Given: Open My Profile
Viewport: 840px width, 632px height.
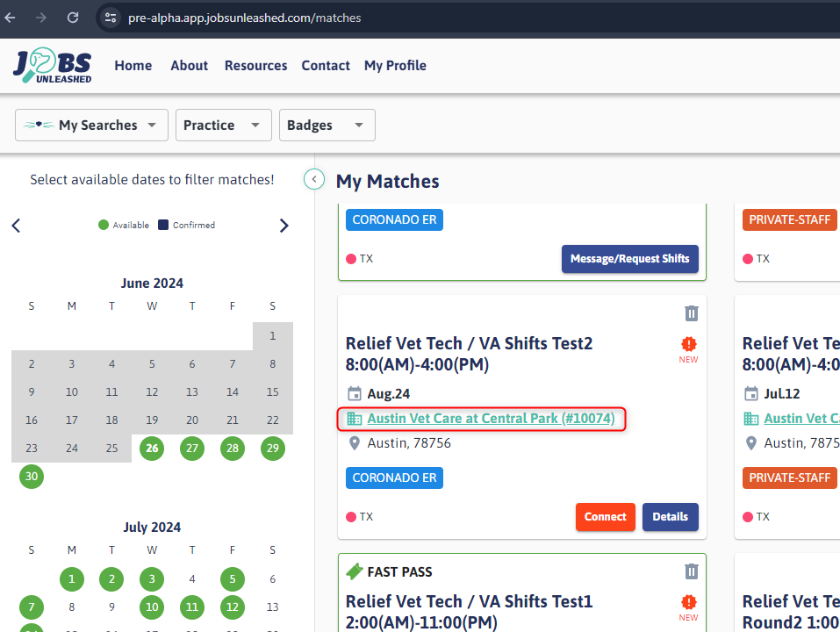Looking at the screenshot, I should pos(395,65).
